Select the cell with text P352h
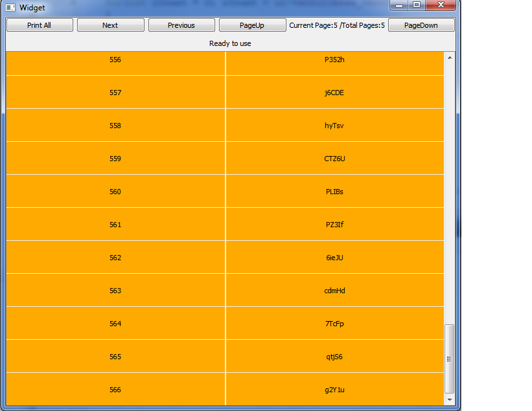Image resolution: width=532 pixels, height=411 pixels. [x=334, y=60]
